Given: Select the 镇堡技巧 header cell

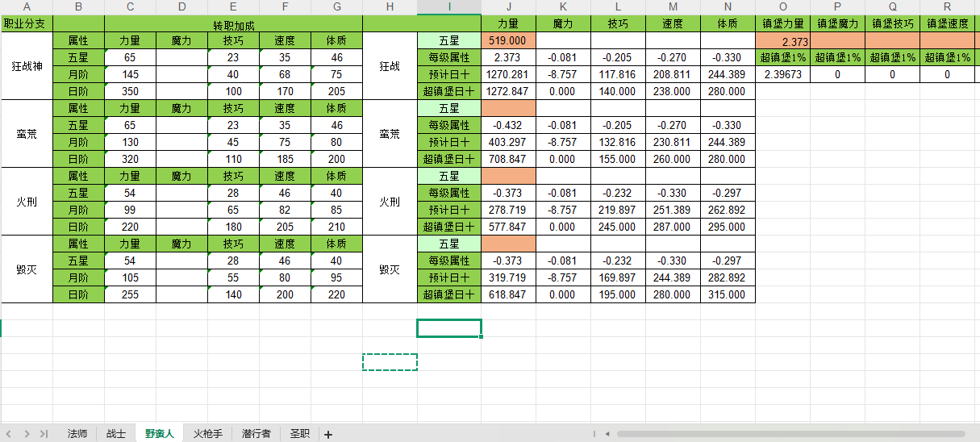Looking at the screenshot, I should click(892, 23).
